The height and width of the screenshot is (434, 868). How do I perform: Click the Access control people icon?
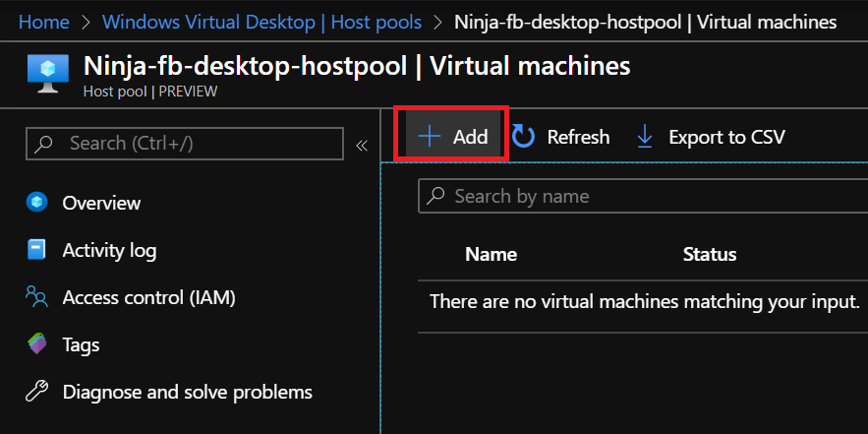pos(37,297)
